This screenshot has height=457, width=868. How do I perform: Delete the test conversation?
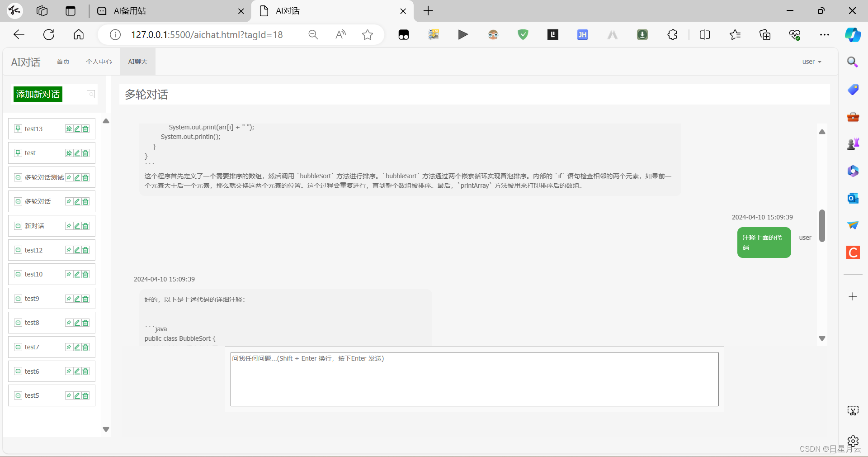[x=85, y=153]
